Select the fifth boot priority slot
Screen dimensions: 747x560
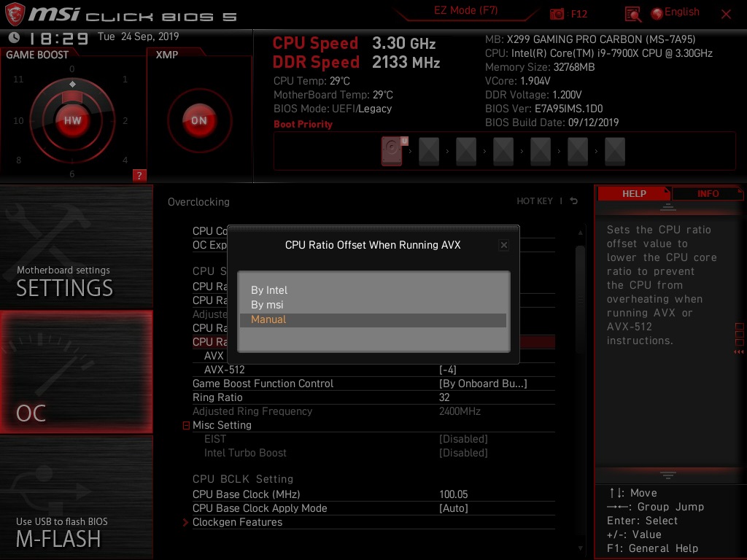(x=541, y=152)
